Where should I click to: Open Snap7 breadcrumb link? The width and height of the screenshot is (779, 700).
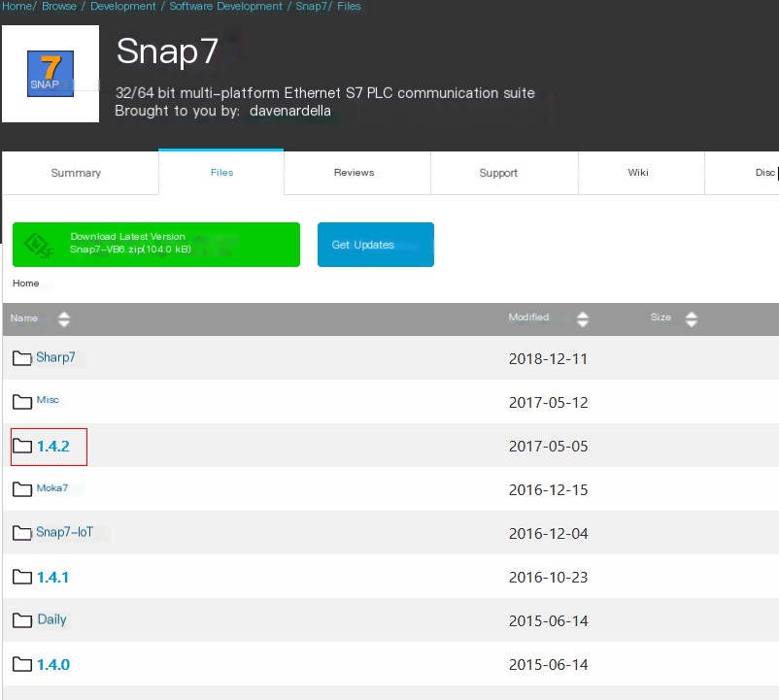click(x=311, y=6)
